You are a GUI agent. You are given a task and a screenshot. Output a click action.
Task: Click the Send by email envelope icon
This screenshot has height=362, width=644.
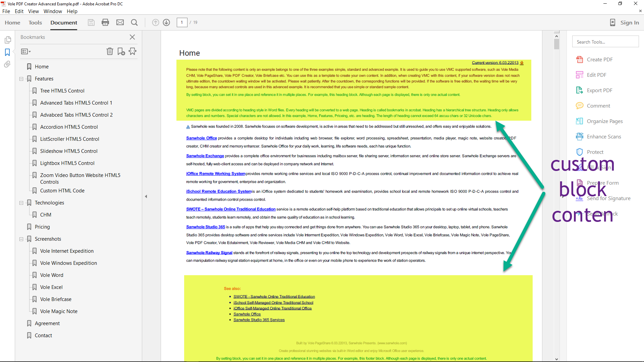point(120,22)
